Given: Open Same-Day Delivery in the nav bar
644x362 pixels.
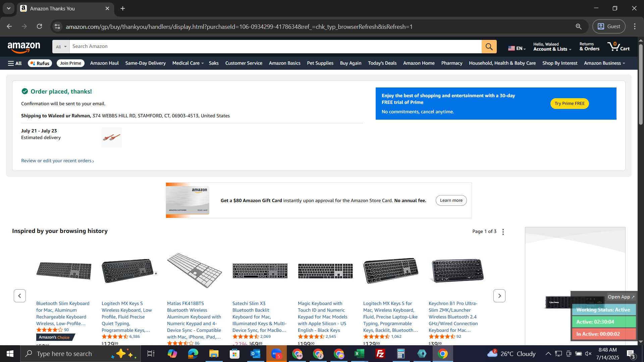Looking at the screenshot, I should click(145, 63).
